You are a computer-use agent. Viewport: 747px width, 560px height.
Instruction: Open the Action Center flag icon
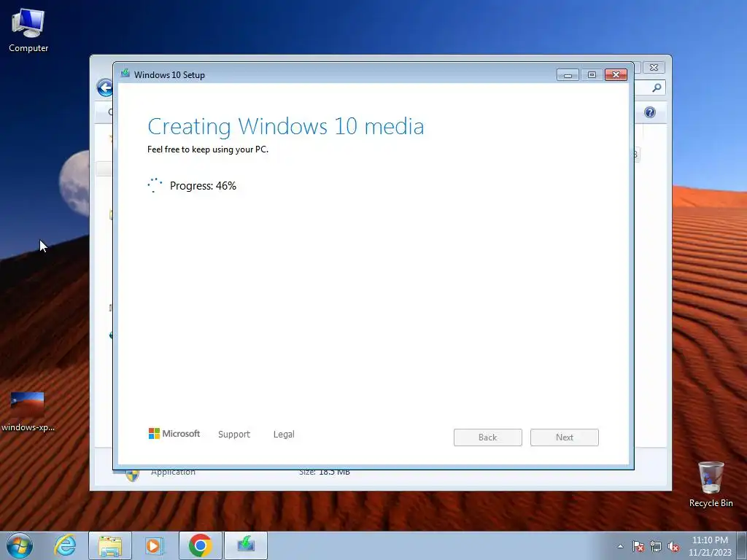[638, 546]
